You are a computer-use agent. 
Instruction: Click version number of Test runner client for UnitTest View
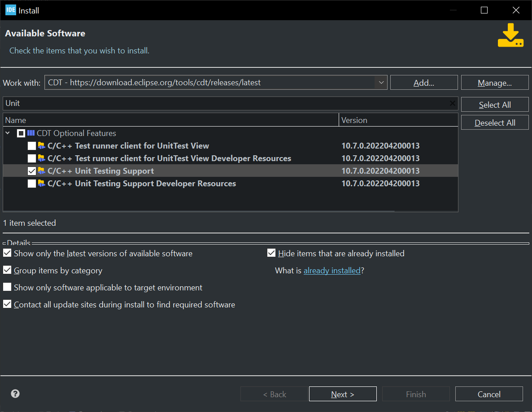380,146
